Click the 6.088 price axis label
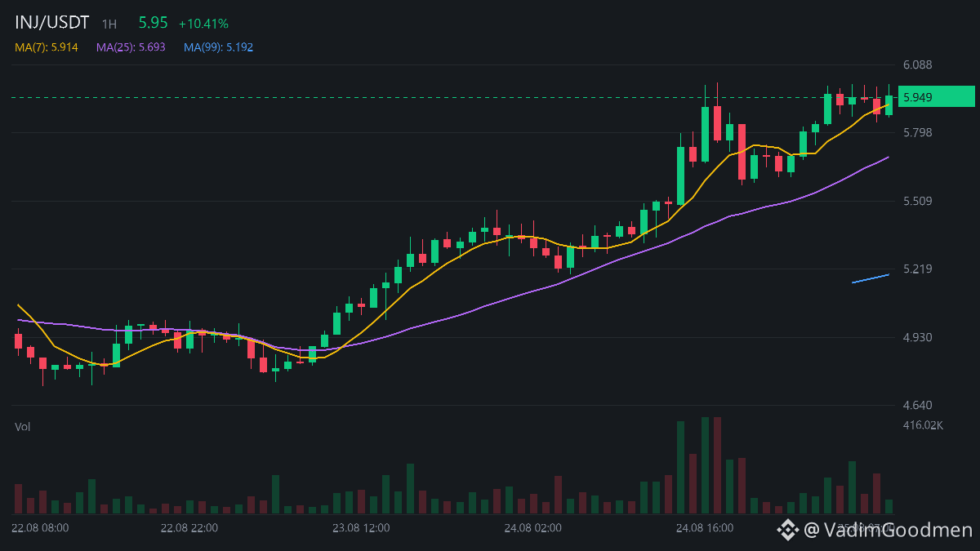Image resolution: width=980 pixels, height=551 pixels. tap(918, 64)
